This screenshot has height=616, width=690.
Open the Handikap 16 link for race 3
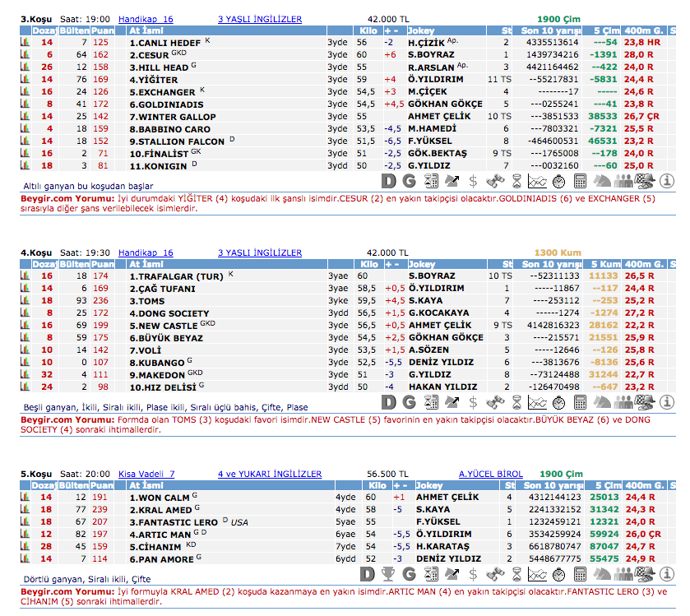tap(146, 19)
